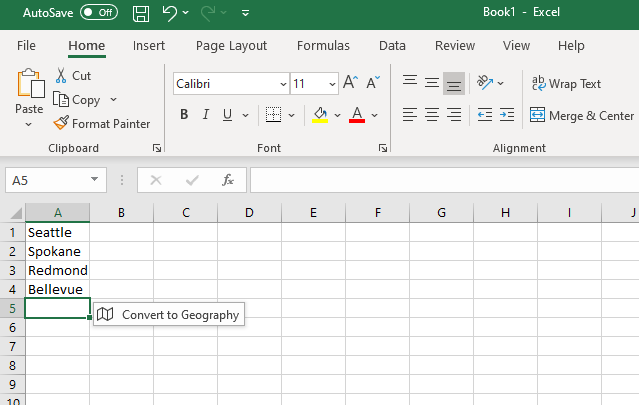Expand the Name Box dropdown arrow
Image resolution: width=639 pixels, height=405 pixels.
tap(95, 180)
